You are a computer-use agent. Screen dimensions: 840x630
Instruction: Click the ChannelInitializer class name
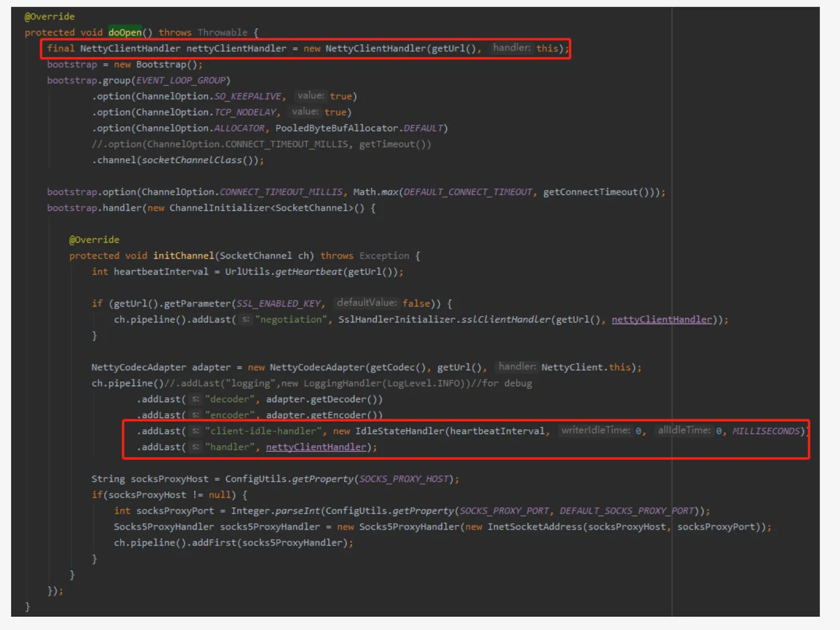coord(220,208)
